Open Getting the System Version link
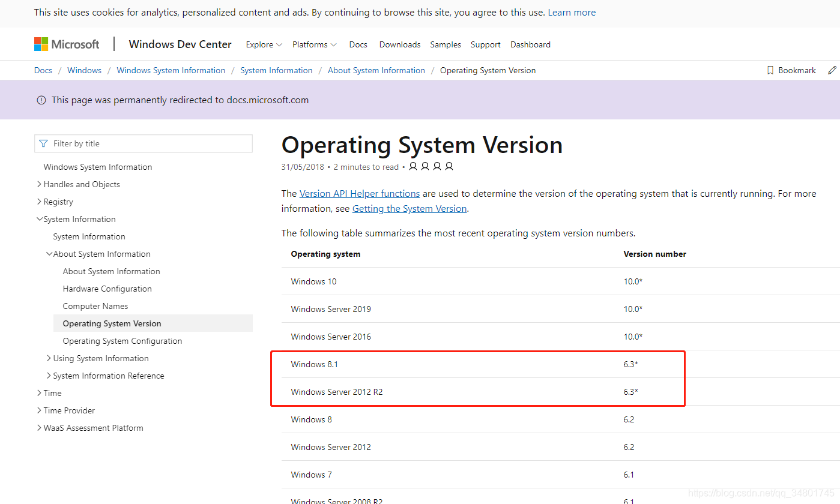The image size is (840, 504). coord(409,208)
